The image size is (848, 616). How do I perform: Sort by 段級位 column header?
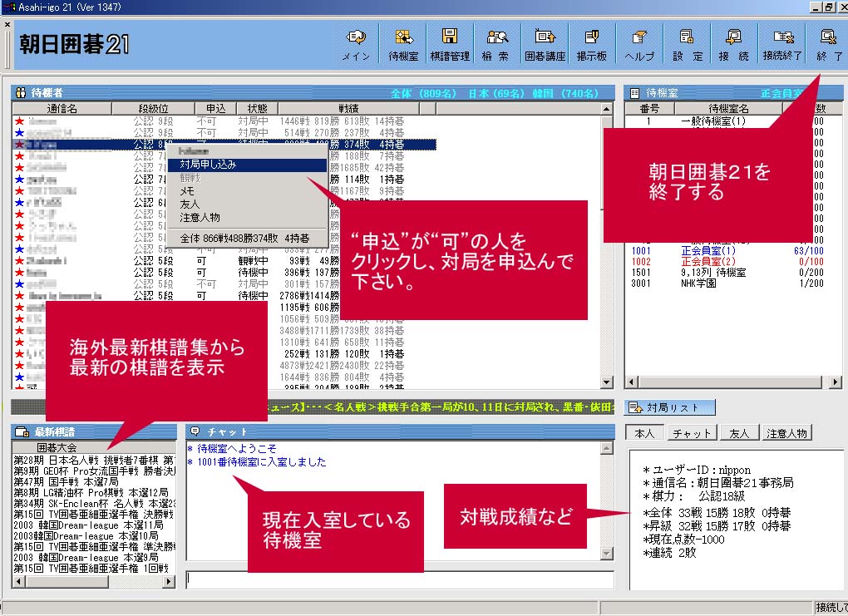tap(153, 109)
